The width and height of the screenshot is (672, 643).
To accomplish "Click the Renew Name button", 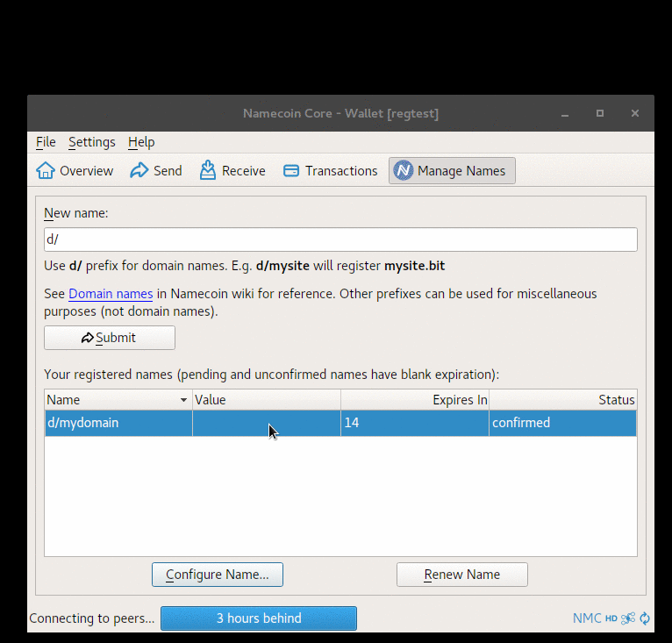I will pos(462,575).
